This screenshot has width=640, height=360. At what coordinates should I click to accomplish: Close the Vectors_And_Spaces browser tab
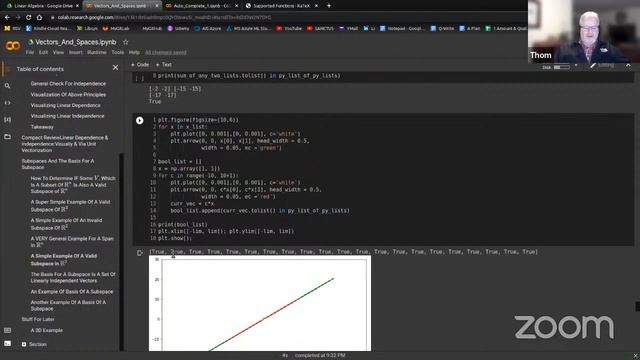[157, 6]
